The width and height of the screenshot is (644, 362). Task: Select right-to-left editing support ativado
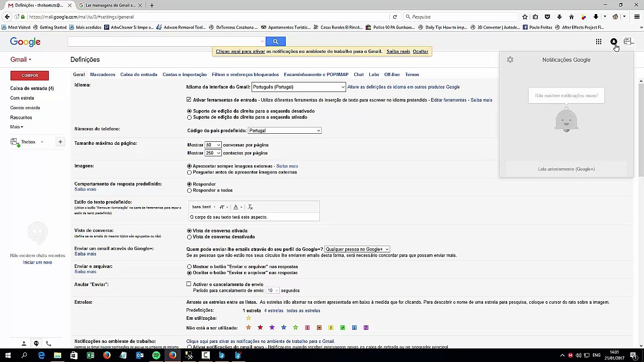tap(189, 117)
